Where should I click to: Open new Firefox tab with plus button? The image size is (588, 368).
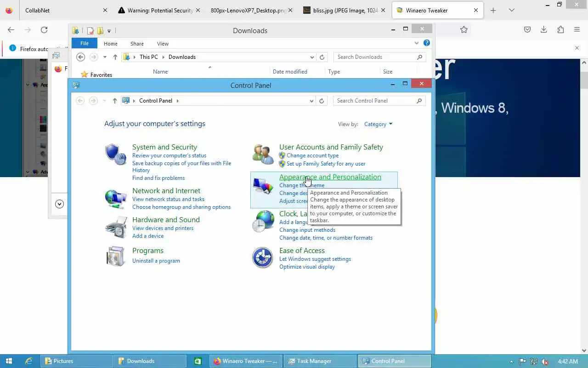click(x=493, y=10)
